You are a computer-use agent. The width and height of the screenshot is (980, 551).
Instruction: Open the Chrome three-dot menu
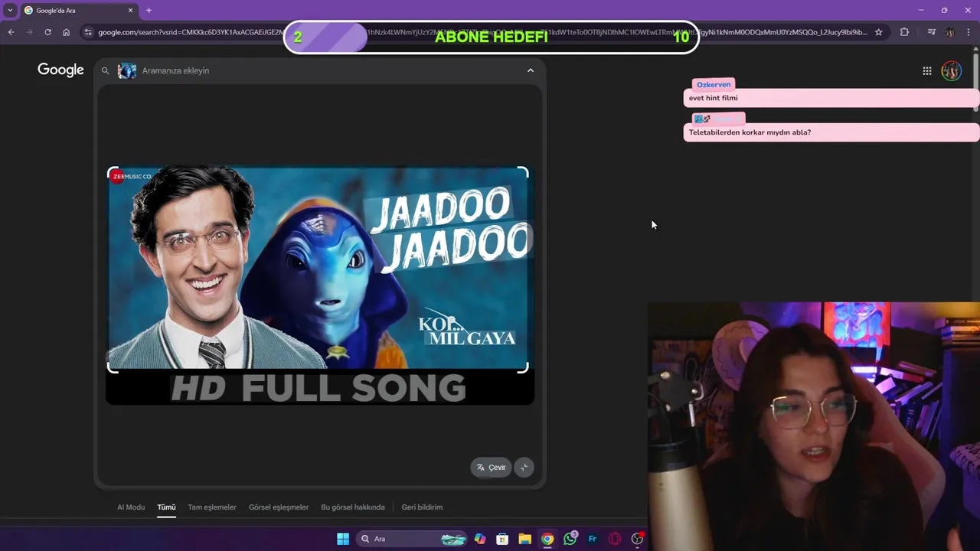969,32
